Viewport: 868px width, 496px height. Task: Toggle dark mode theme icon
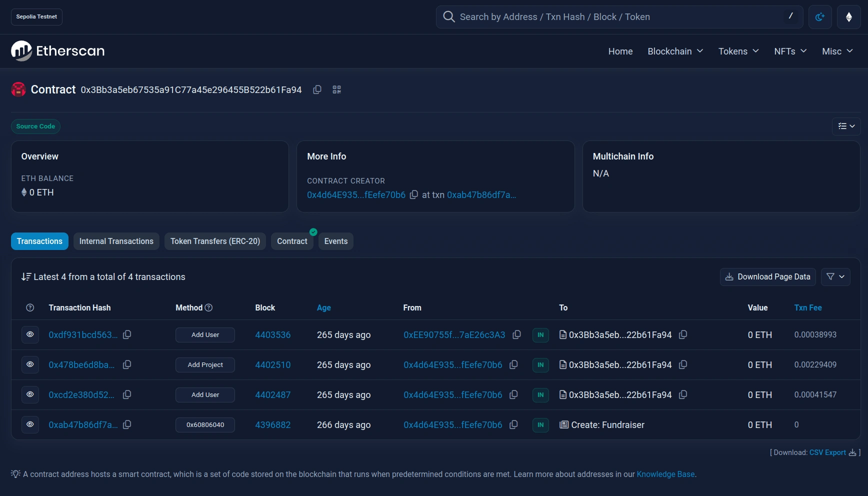click(820, 17)
